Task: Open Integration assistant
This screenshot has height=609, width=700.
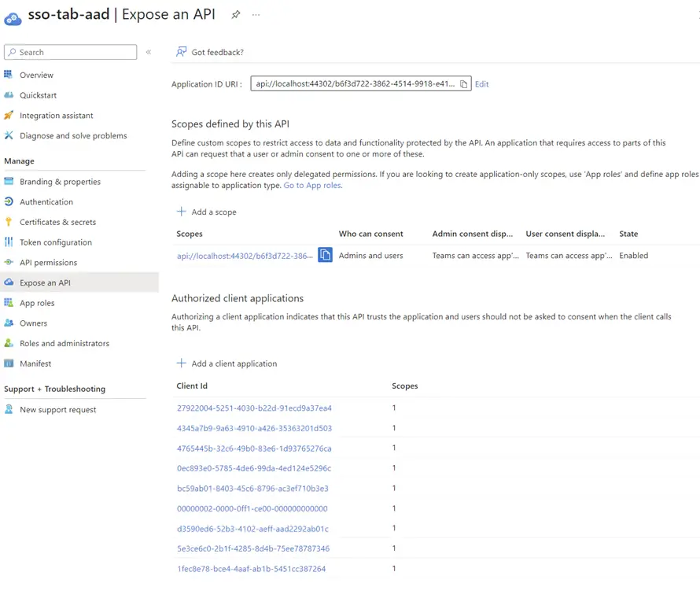Action: 56,116
